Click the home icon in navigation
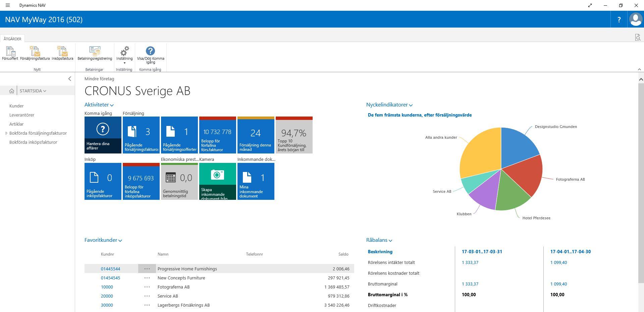This screenshot has width=644, height=312. click(x=12, y=91)
